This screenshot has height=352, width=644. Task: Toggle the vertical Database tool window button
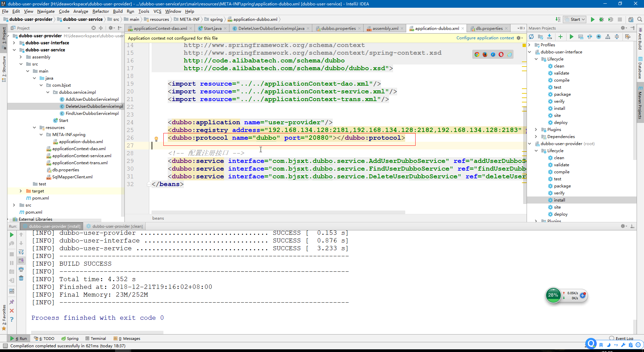coord(640,68)
